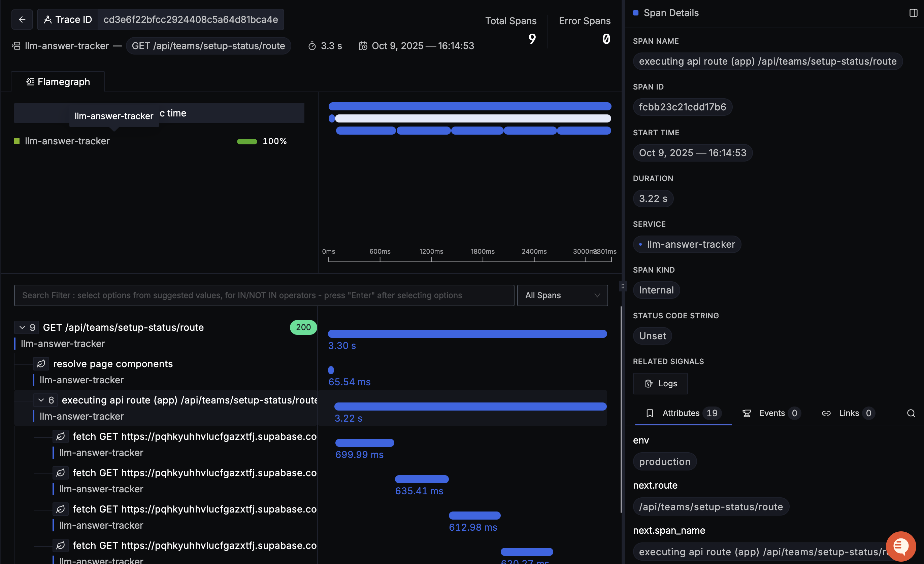
Task: Click the second supabase fetch span icon
Action: (x=60, y=472)
